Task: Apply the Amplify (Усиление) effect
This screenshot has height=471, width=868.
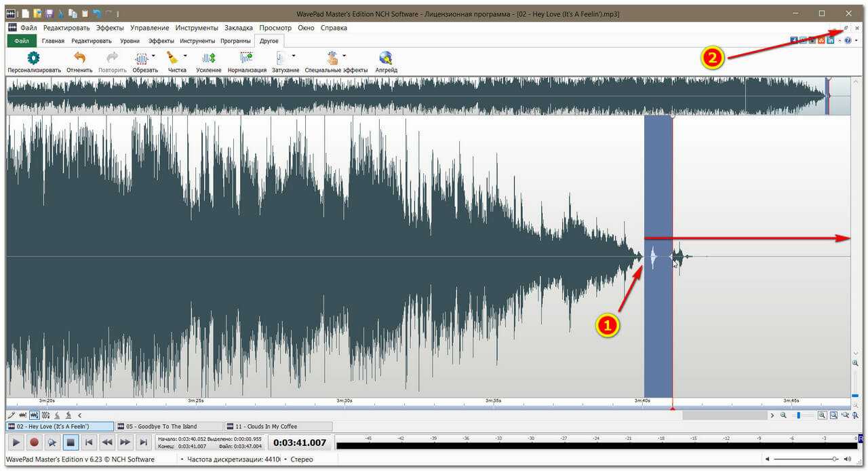Action: (209, 58)
